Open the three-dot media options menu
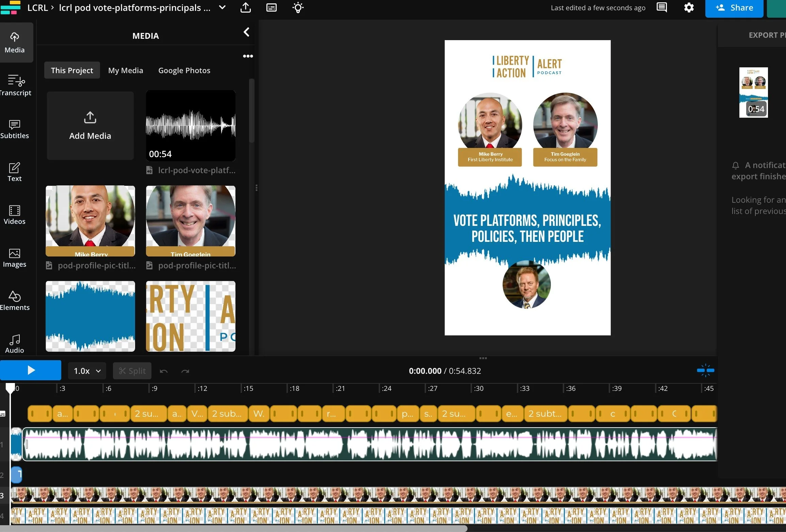 [248, 56]
